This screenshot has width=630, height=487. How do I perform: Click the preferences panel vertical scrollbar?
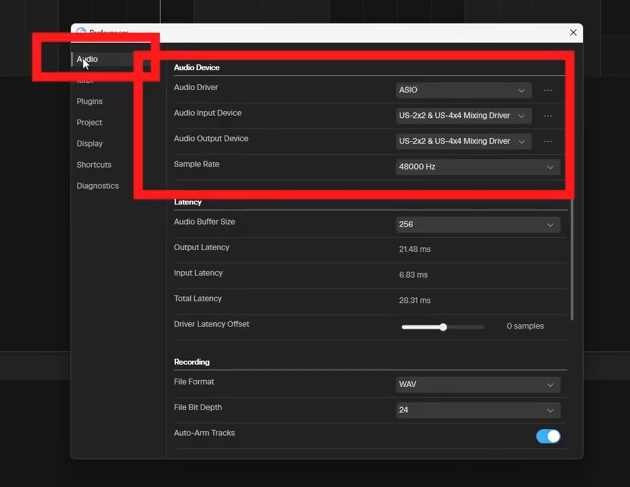572,260
